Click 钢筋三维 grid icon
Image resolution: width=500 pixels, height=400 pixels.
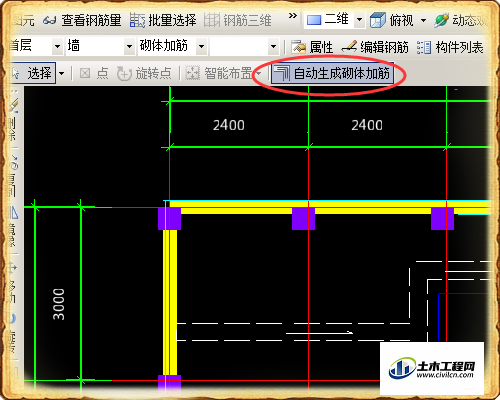click(x=212, y=20)
